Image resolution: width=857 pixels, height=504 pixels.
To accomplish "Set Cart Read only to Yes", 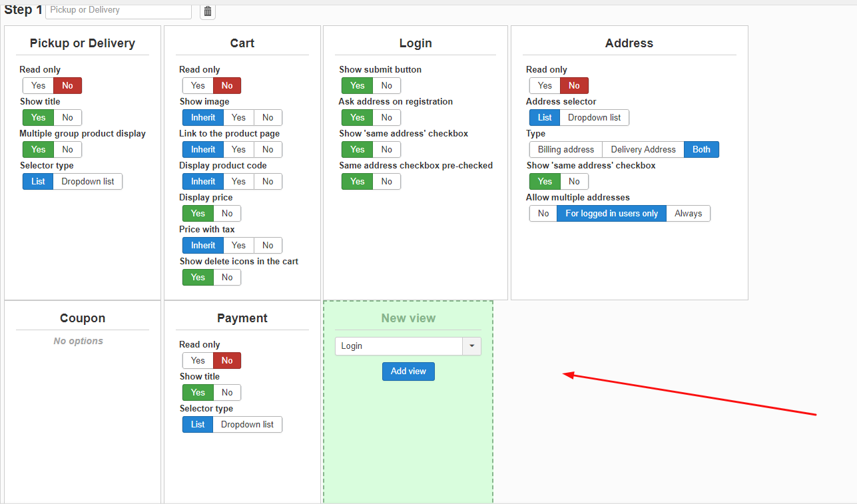I will 198,85.
